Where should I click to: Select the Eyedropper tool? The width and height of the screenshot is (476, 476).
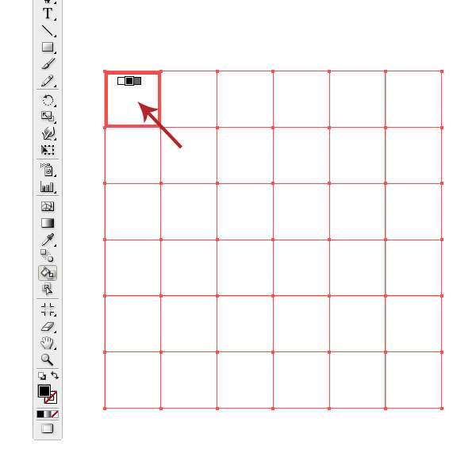coord(48,240)
